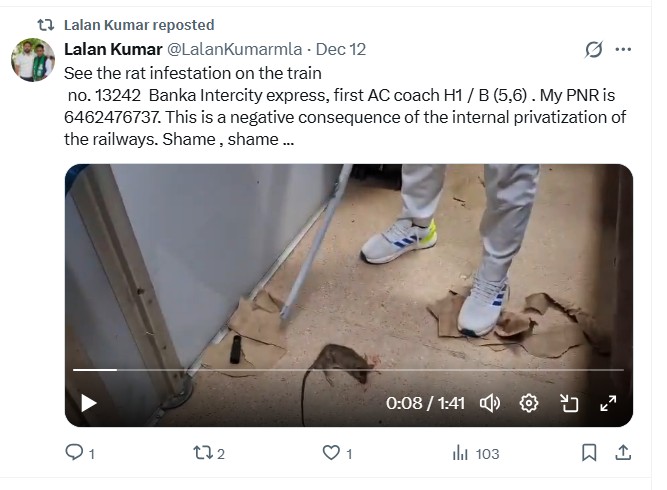Mute the video sound

490,403
